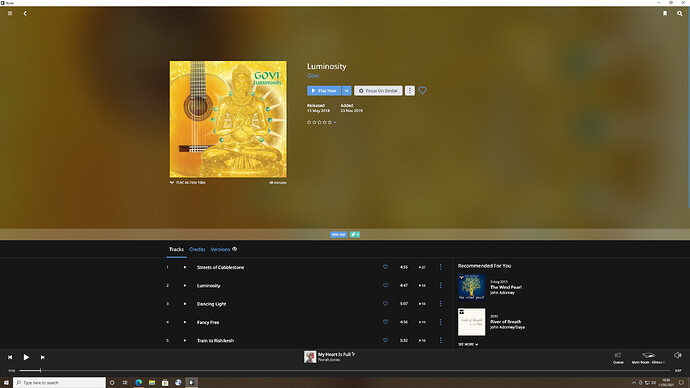
Task: Open options menu for Streets of Cobblestone
Action: 440,267
